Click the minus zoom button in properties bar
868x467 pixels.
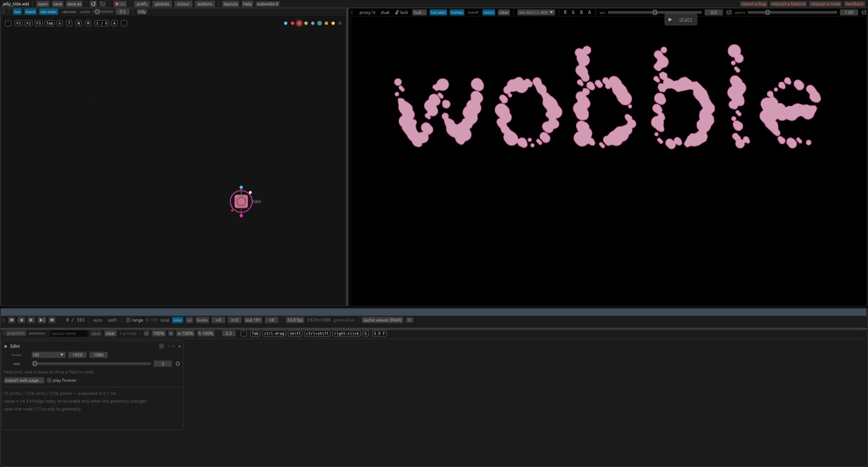146,334
